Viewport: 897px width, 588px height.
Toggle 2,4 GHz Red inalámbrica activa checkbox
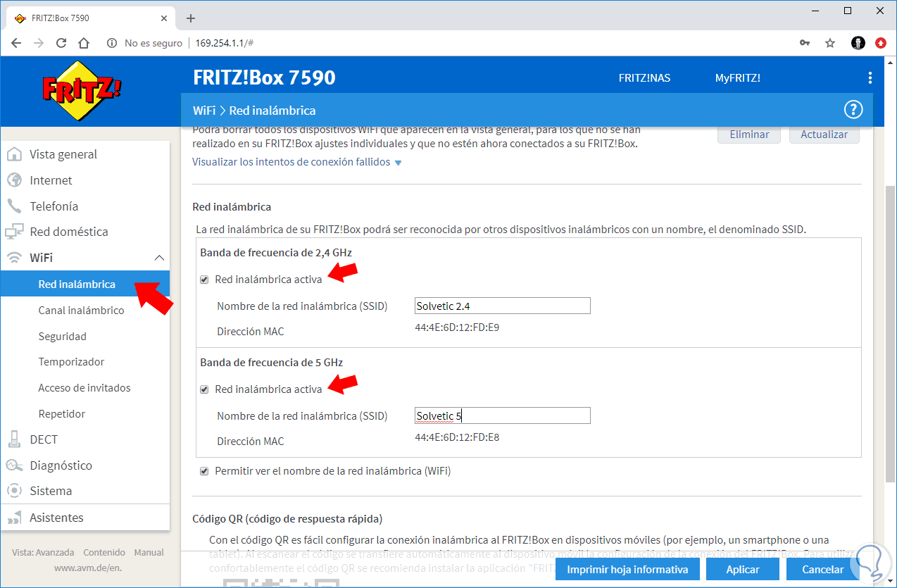(x=204, y=280)
